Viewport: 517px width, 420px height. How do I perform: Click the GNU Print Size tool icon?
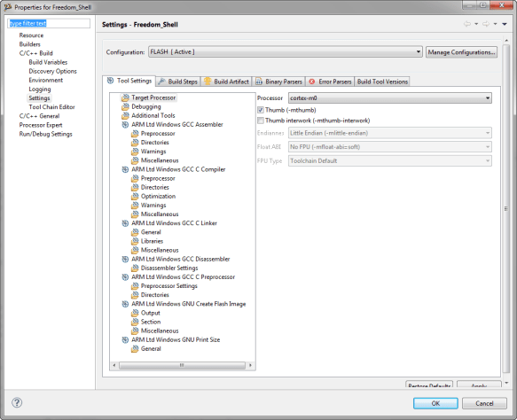(x=125, y=339)
